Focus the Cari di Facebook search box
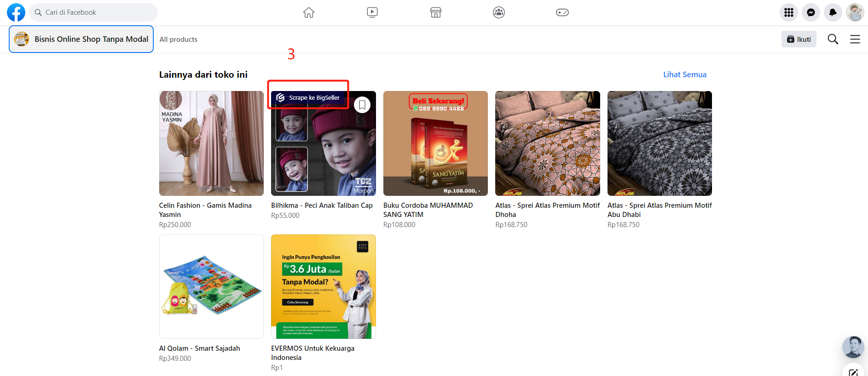This screenshot has width=868, height=376. [93, 12]
